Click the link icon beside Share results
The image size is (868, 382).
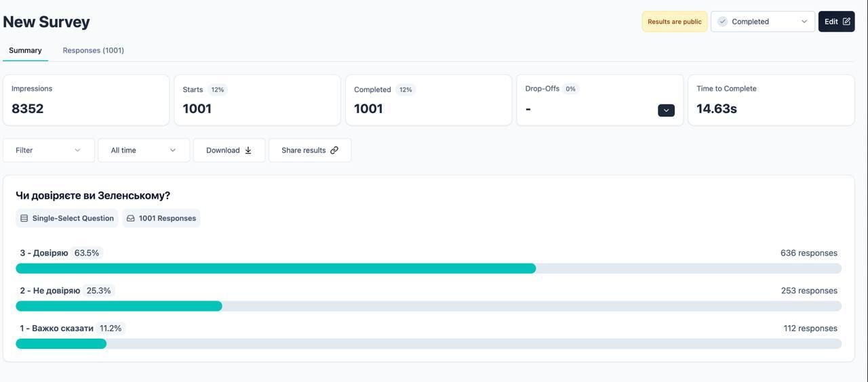334,150
